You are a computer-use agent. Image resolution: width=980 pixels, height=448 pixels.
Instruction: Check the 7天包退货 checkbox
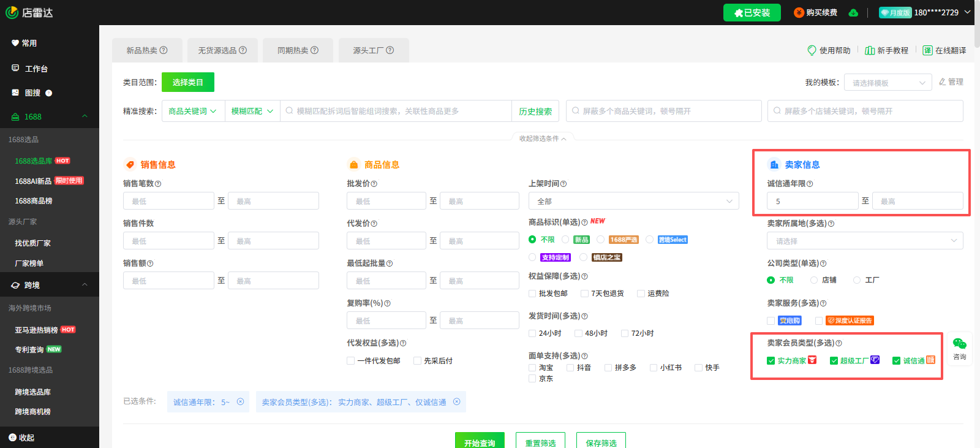[x=584, y=294]
